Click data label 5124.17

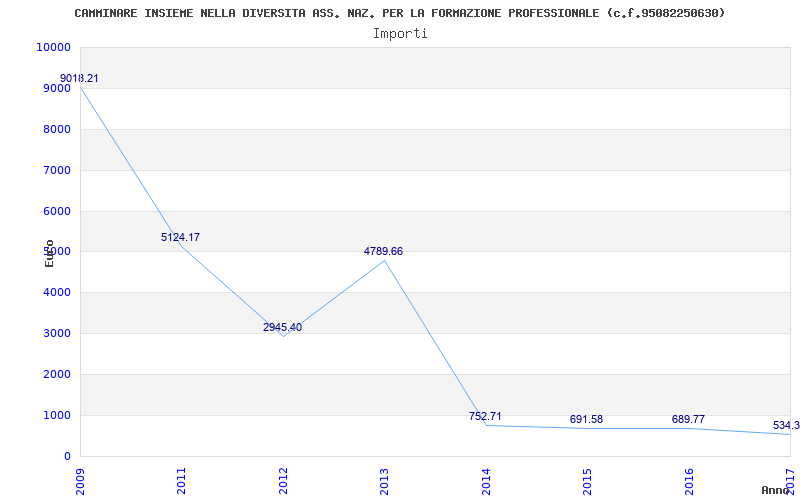click(x=181, y=237)
